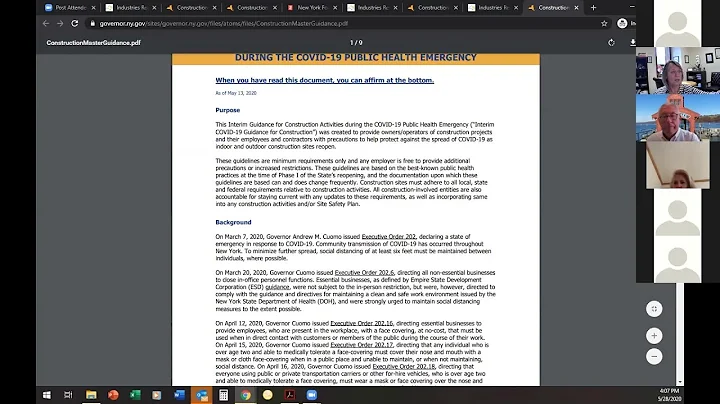
Task: Click the scrollbar down arrow
Action: pyautogui.click(x=680, y=382)
